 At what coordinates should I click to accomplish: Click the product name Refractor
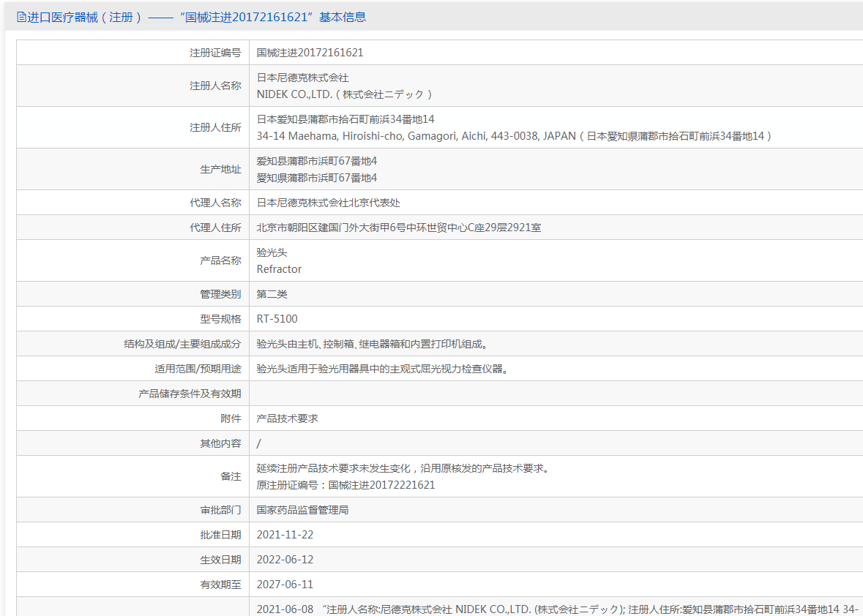pyautogui.click(x=279, y=269)
